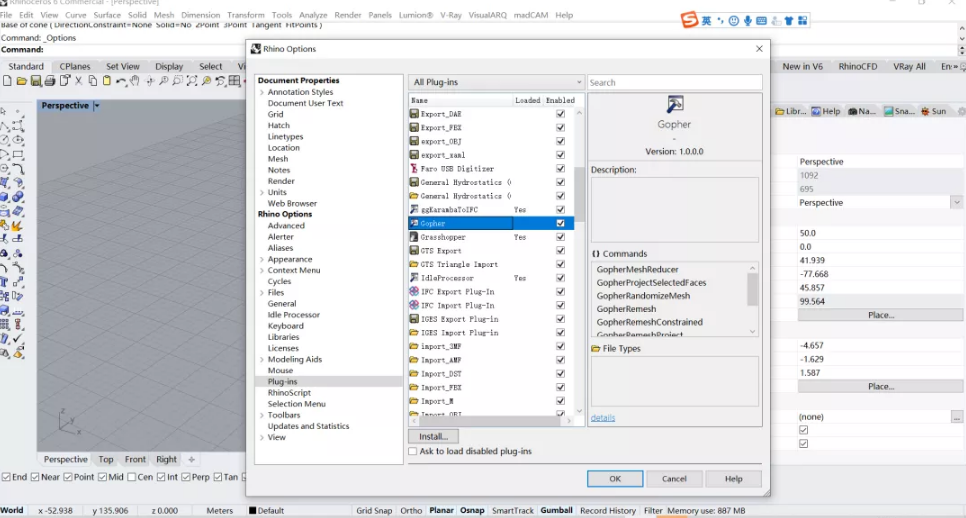Click the plug-in Search field
Screen dimensions: 966x518
click(675, 82)
